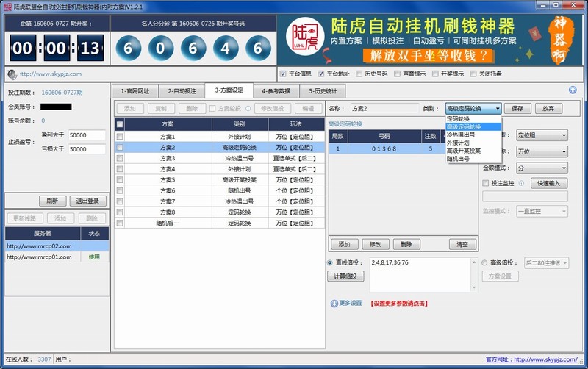This screenshot has width=588, height=369.
Task: Click the 盈利大于 input field
Action: pos(87,135)
